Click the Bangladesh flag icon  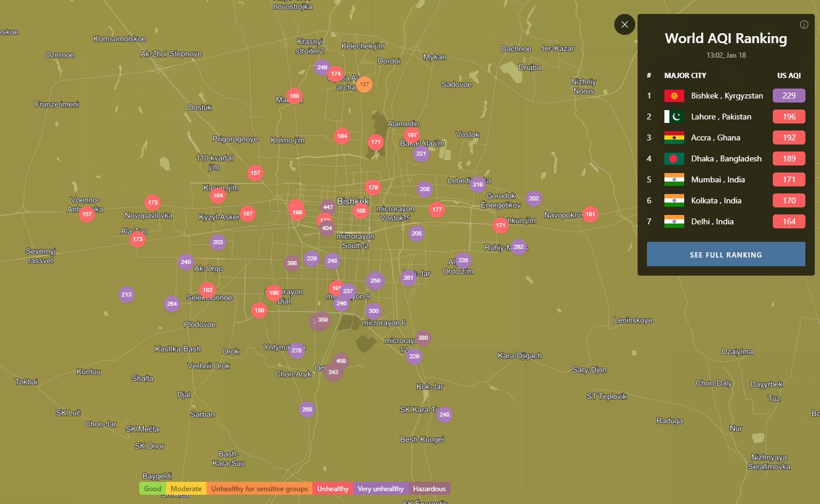(674, 158)
